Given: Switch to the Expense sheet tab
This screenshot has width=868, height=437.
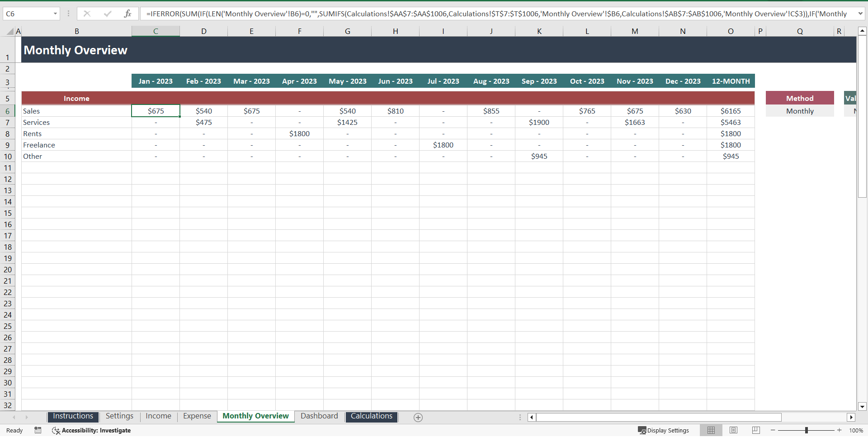Looking at the screenshot, I should point(197,416).
